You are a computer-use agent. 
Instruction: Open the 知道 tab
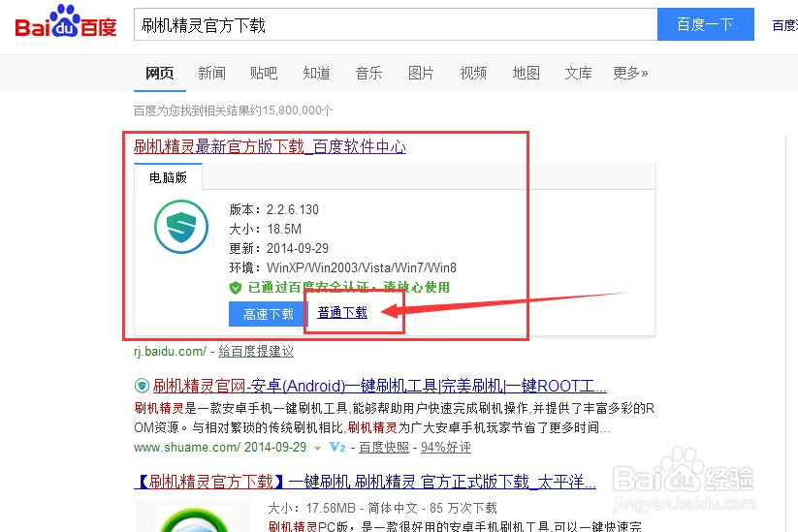pyautogui.click(x=316, y=74)
